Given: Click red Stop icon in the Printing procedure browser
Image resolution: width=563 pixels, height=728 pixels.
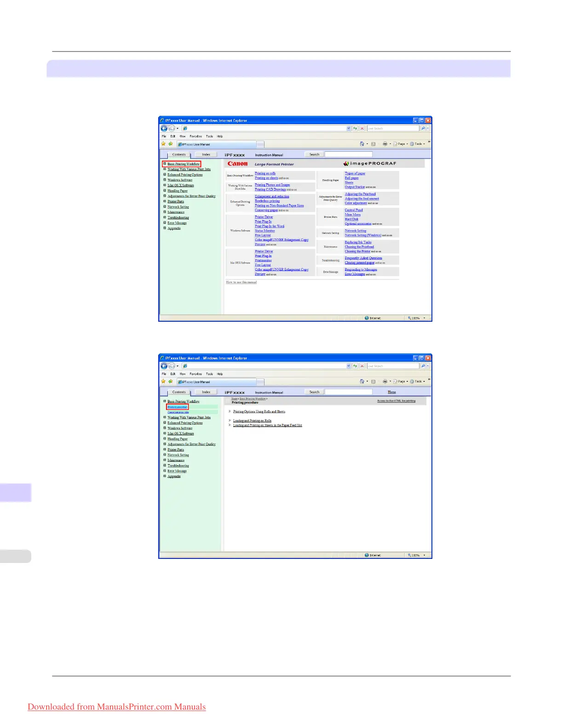Looking at the screenshot, I should pyautogui.click(x=362, y=366).
